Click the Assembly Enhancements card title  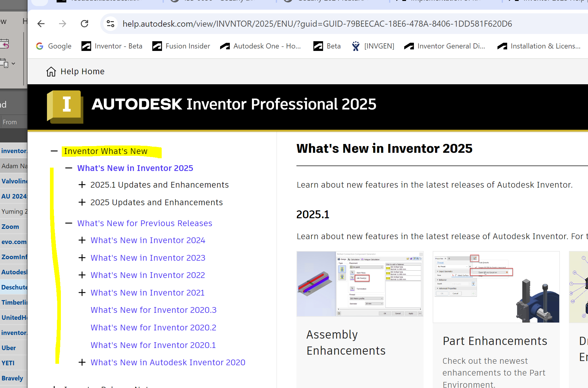(346, 343)
